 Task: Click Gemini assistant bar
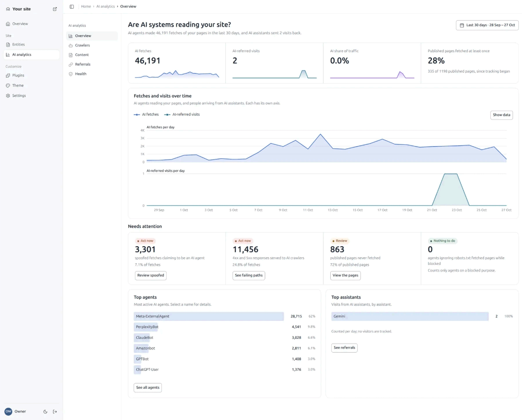410,316
